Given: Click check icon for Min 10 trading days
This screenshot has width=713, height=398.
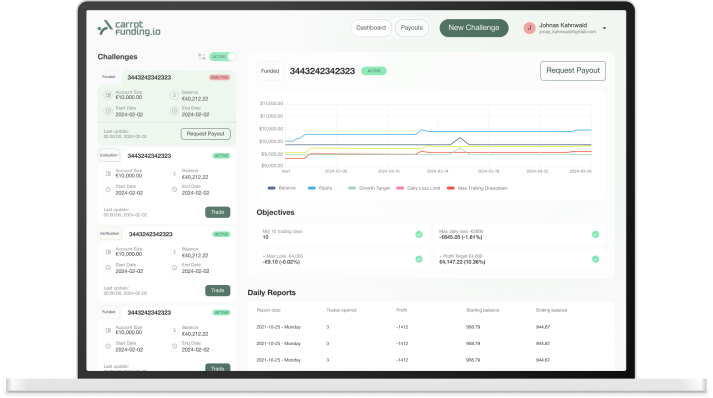Looking at the screenshot, I should 419,234.
